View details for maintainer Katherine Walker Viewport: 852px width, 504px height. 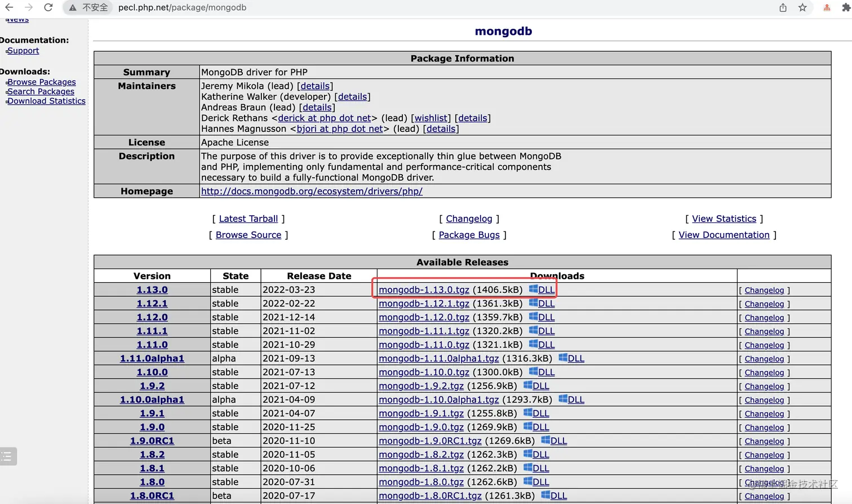(352, 97)
